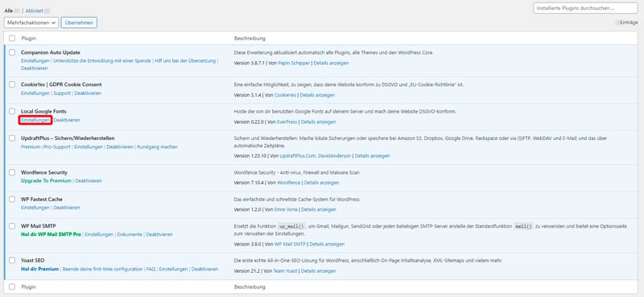Click Hilf uns bei der Übersetzung link
644x297 pixels.
pyautogui.click(x=185, y=60)
